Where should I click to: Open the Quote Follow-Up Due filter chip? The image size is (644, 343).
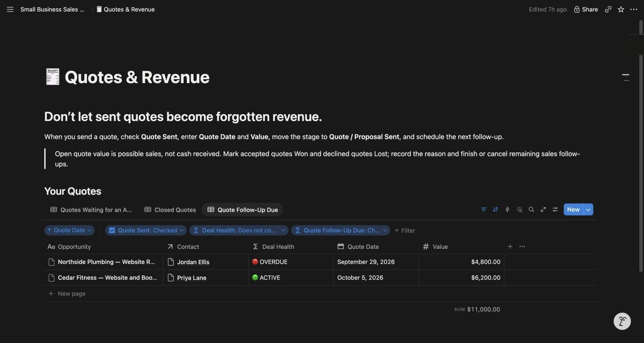point(341,231)
